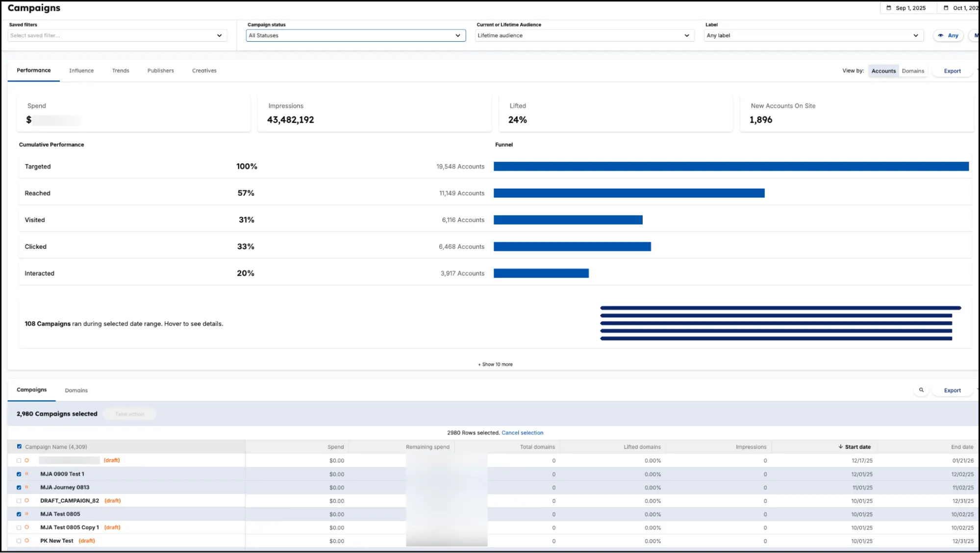Uncheck the select-all checkbox in Campaign Name header
The image size is (980, 553).
pos(19,446)
